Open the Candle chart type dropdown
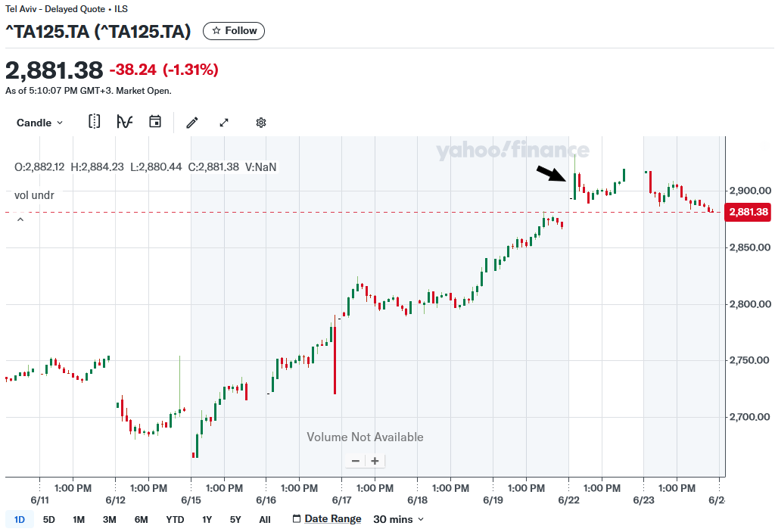The height and width of the screenshot is (532, 775). click(39, 122)
